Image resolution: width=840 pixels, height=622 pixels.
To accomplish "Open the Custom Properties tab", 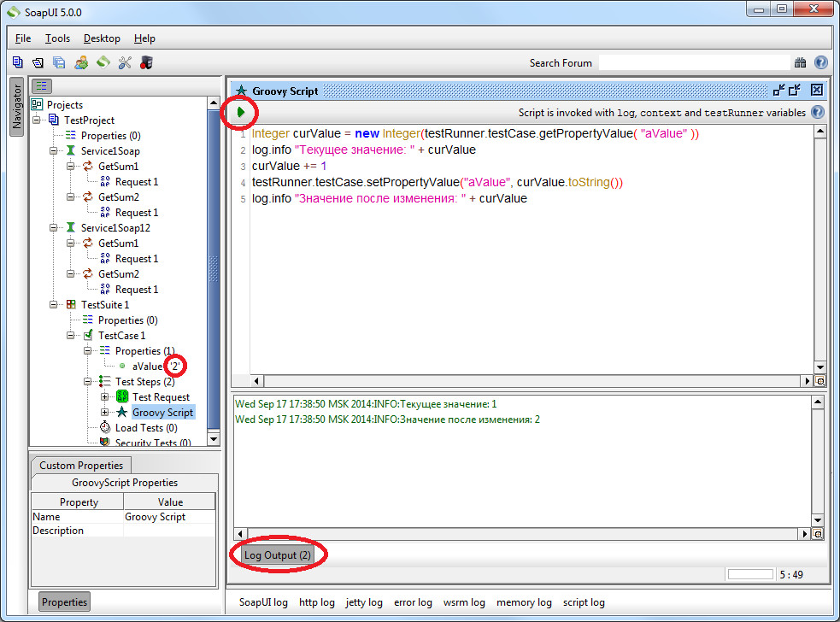I will (x=81, y=465).
